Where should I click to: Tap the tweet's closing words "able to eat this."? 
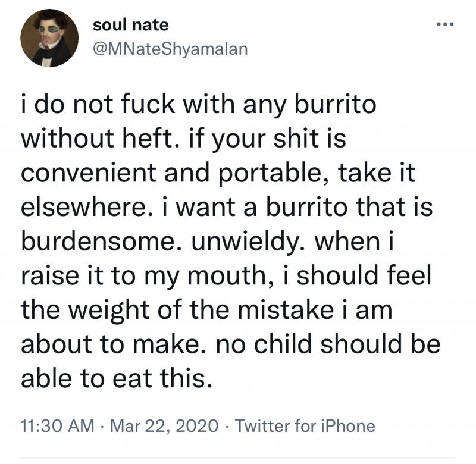[x=116, y=377]
